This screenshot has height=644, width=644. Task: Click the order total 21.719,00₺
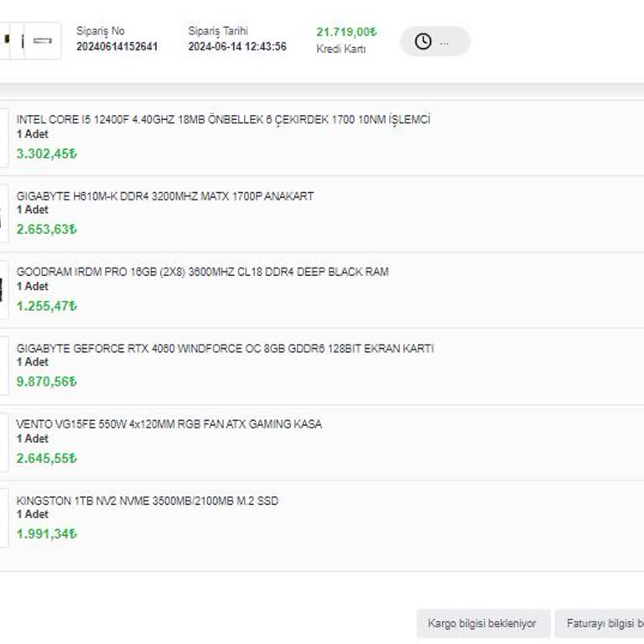[346, 32]
